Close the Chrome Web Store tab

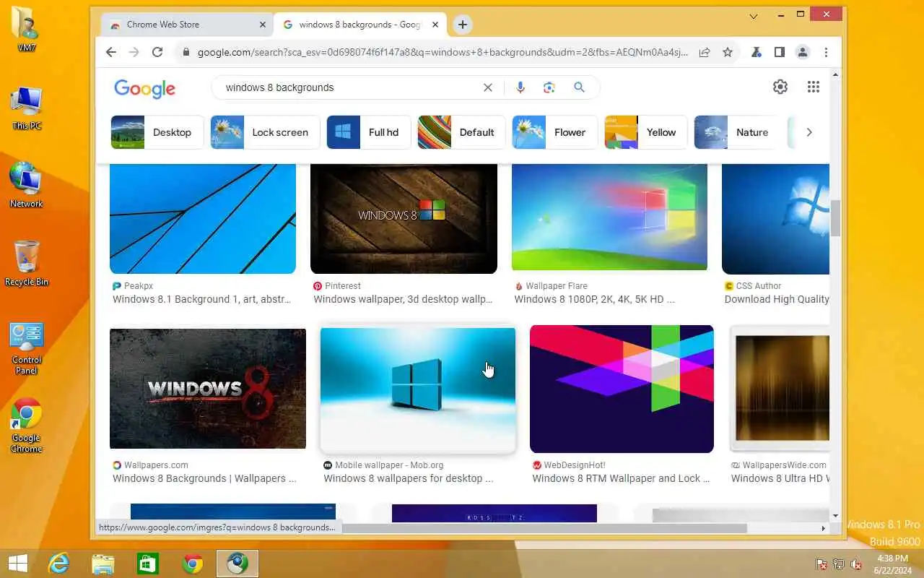pos(263,25)
